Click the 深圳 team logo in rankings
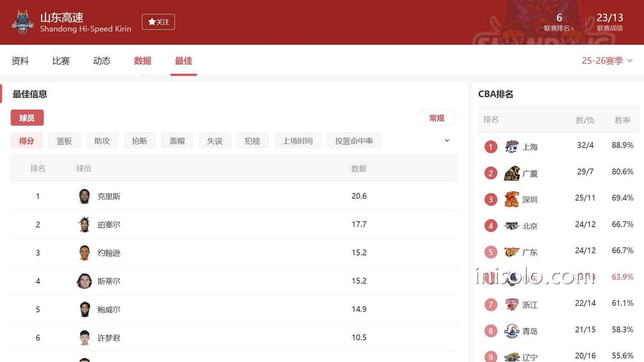The image size is (644, 362). 512,200
